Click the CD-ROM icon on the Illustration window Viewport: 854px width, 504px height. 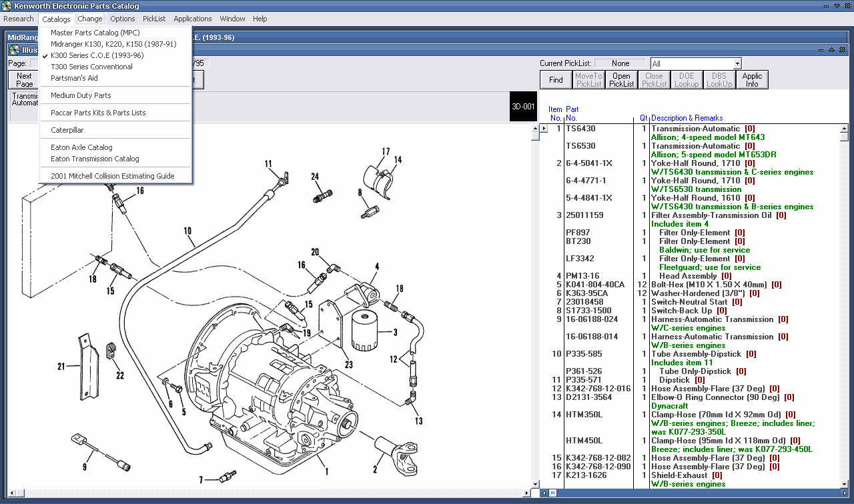point(14,49)
